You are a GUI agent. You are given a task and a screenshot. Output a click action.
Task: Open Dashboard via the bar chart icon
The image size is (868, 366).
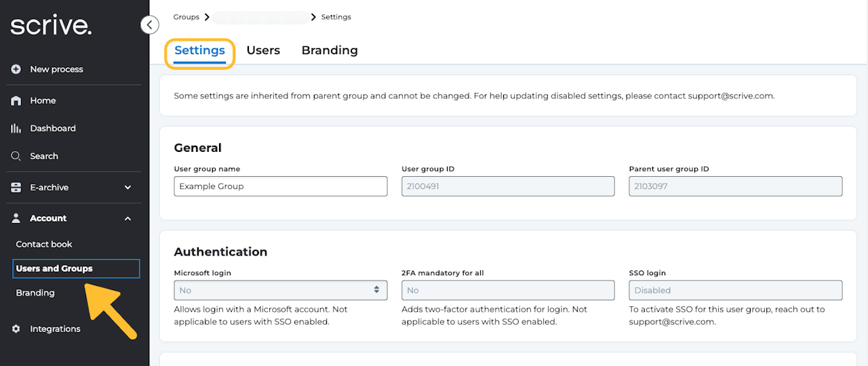point(16,128)
